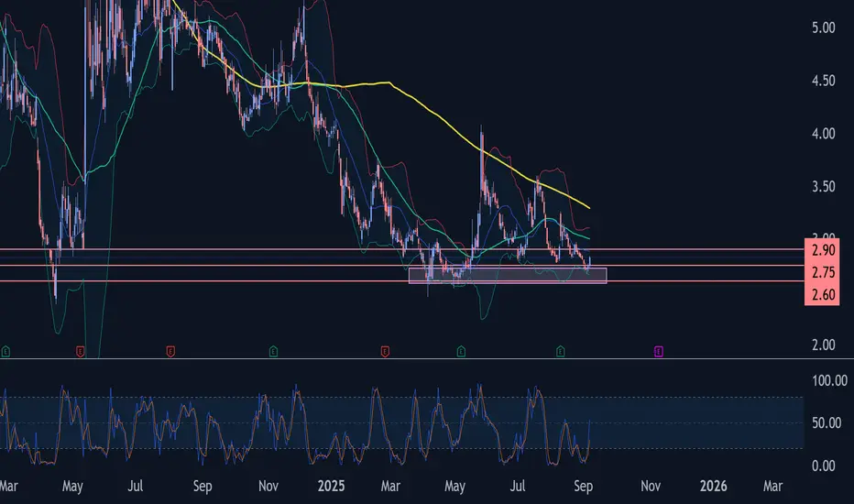The height and width of the screenshot is (504, 854).
Task: Open the red earnings marker just before Mar 2025
Action: click(385, 352)
